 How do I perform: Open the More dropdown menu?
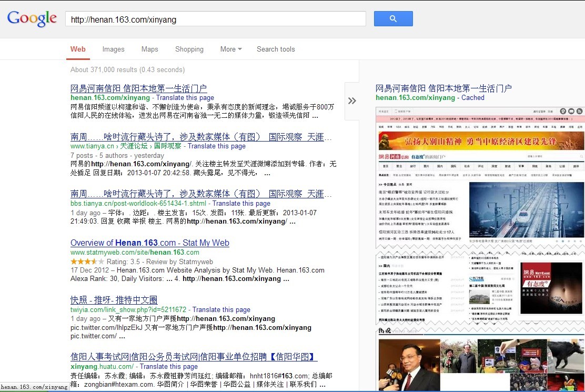pyautogui.click(x=230, y=49)
